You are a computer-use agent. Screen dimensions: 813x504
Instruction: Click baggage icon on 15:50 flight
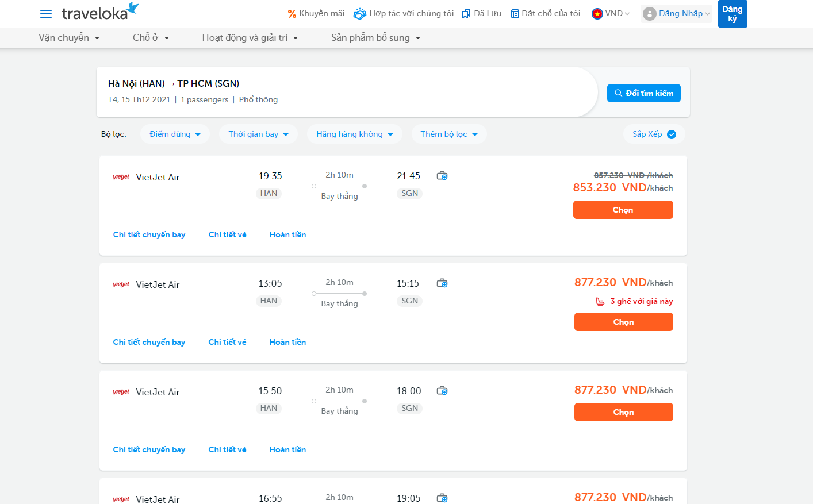pyautogui.click(x=442, y=391)
